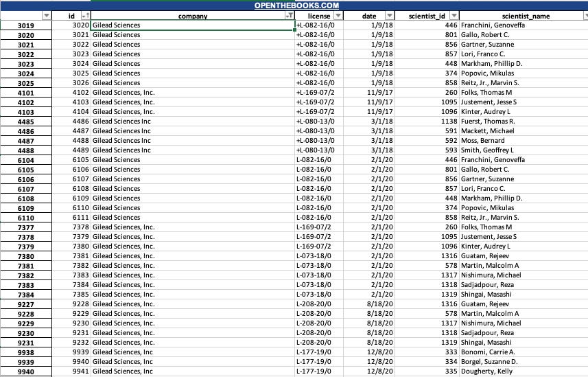The image size is (588, 377).
Task: Click id cell 7385
Action: tap(71, 295)
